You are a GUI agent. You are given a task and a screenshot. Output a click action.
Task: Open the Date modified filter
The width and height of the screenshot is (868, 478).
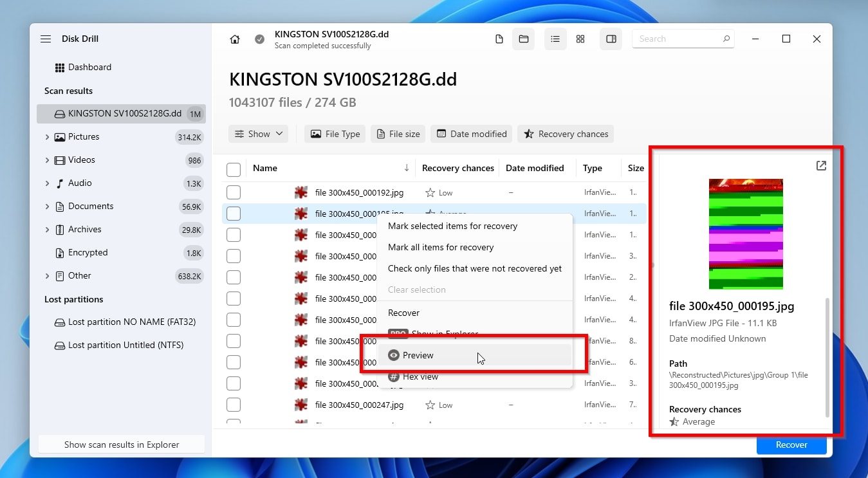coord(471,134)
